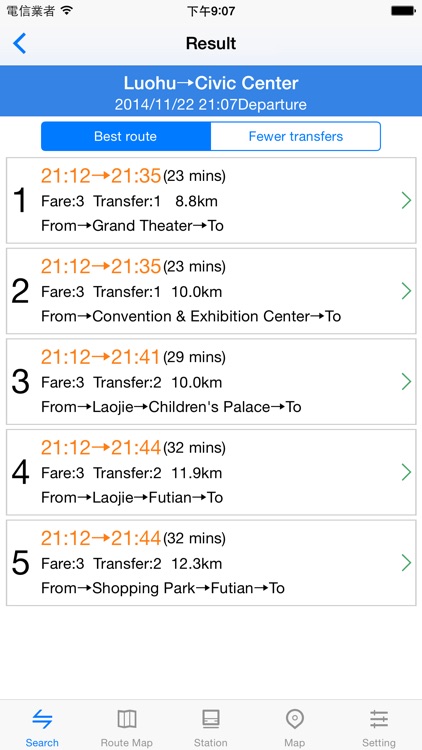The width and height of the screenshot is (422, 750).
Task: Switch to Fewer transfers segment
Action: [296, 136]
